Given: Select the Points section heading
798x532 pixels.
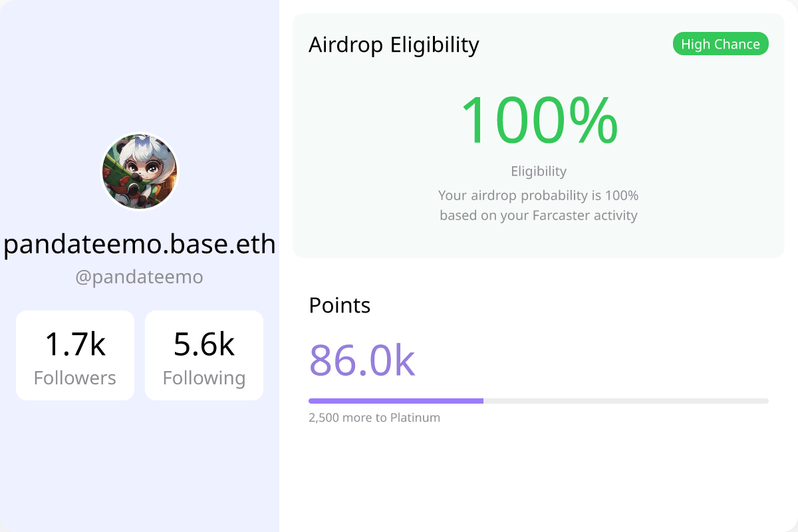Looking at the screenshot, I should click(x=340, y=305).
